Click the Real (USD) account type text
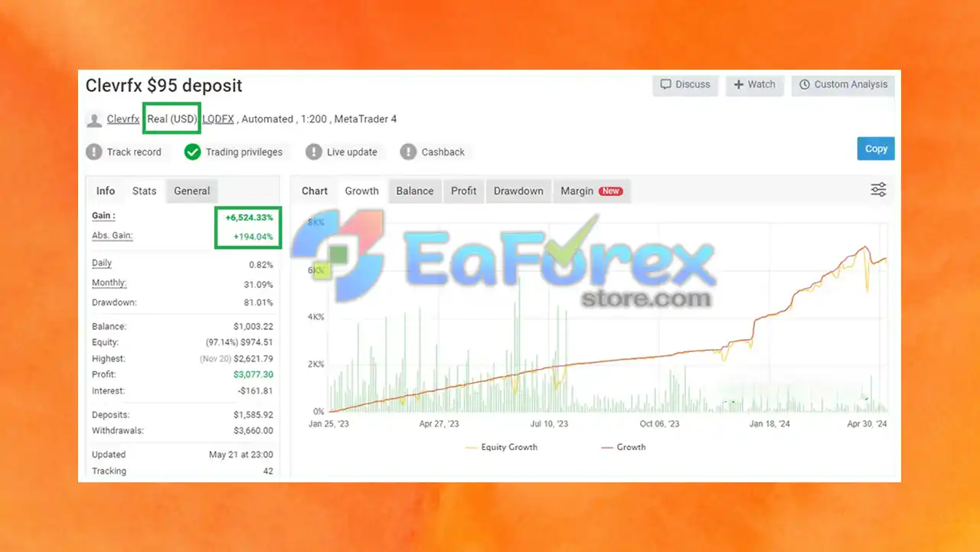The height and width of the screenshot is (552, 980). (x=171, y=119)
